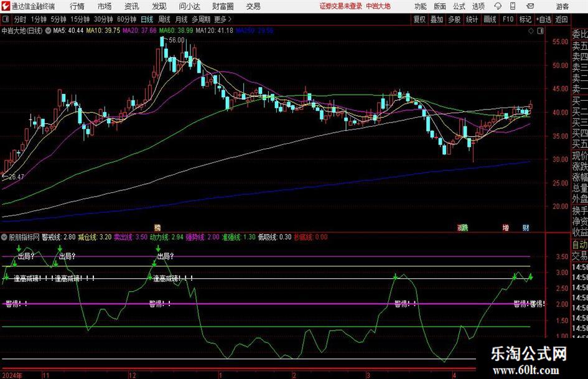Switch to the 分时 period tab

[x=20, y=19]
